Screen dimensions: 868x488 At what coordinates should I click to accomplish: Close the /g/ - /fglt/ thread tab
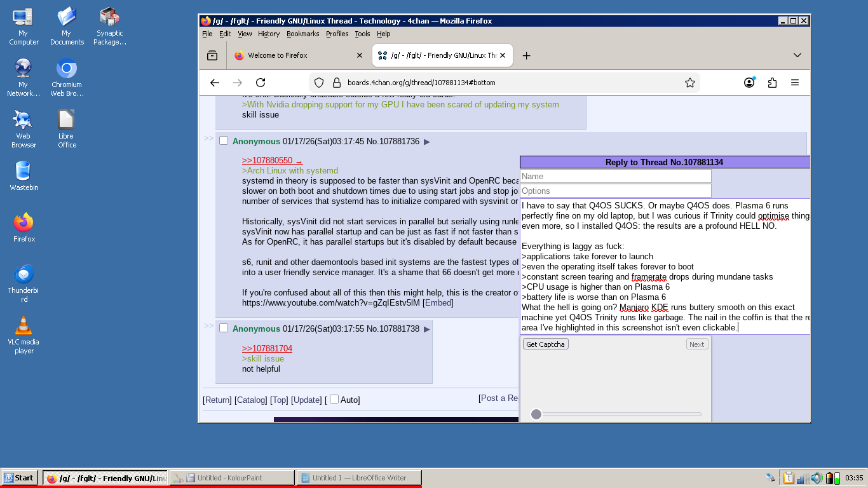(503, 55)
